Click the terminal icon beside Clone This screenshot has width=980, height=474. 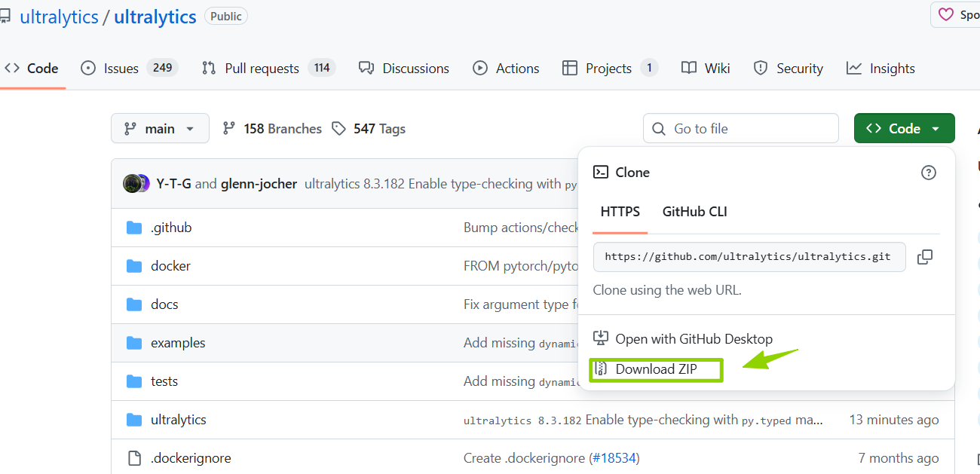point(601,173)
